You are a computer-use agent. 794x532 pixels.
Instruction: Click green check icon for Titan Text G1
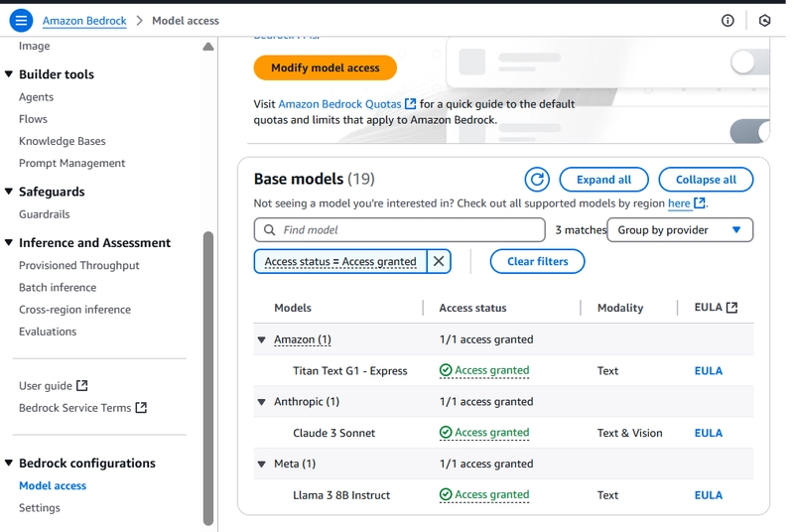pos(446,370)
